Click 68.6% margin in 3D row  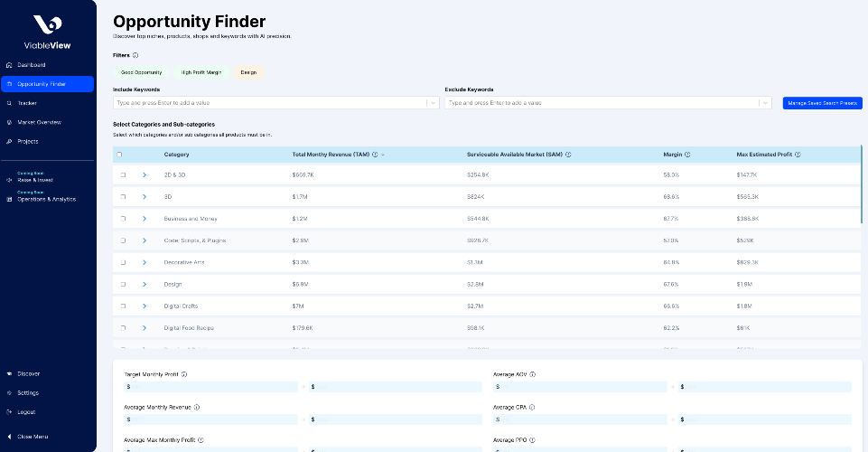tap(671, 197)
